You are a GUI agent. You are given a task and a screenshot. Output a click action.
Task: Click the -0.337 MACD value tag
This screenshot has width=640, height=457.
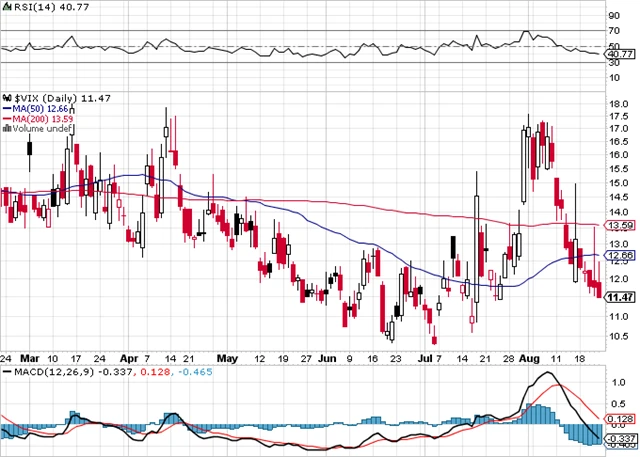(x=621, y=439)
